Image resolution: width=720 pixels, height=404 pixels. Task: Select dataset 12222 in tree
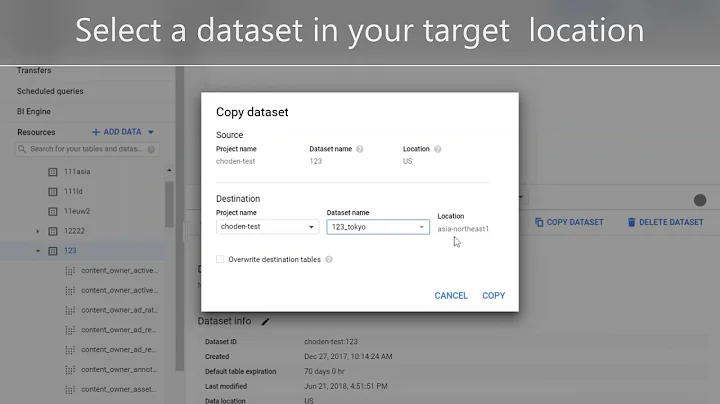pos(74,231)
